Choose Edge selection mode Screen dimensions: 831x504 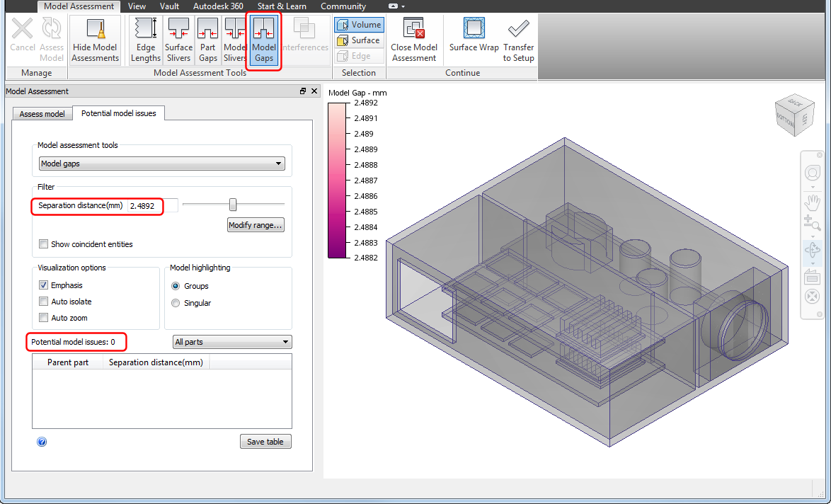[359, 56]
